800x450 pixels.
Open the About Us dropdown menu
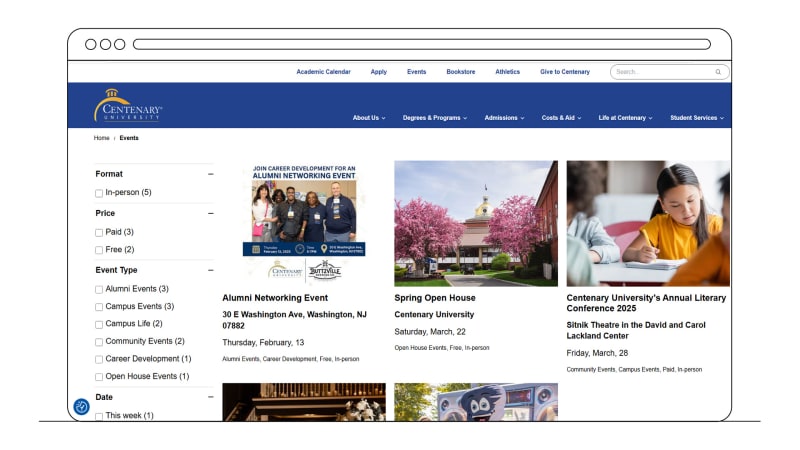point(369,118)
